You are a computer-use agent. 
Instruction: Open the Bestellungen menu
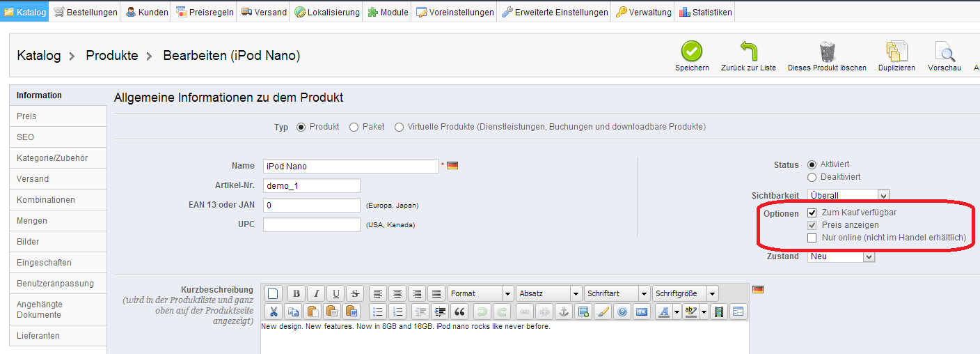[x=86, y=12]
